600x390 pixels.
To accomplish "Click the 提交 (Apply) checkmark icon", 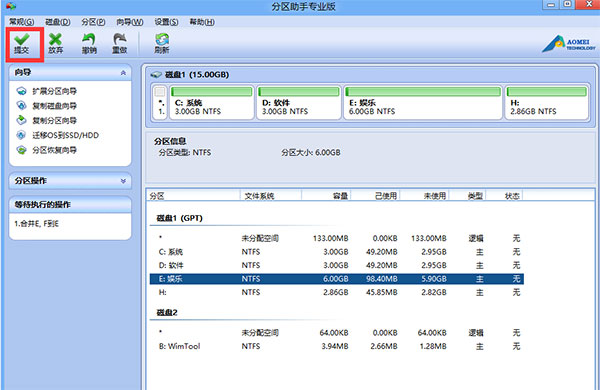I will pos(22,43).
